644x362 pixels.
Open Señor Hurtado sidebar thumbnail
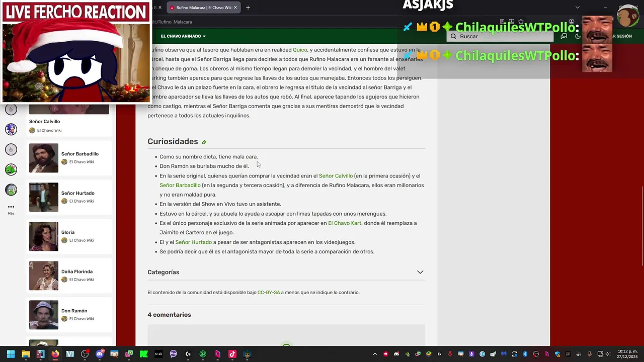[x=44, y=197]
